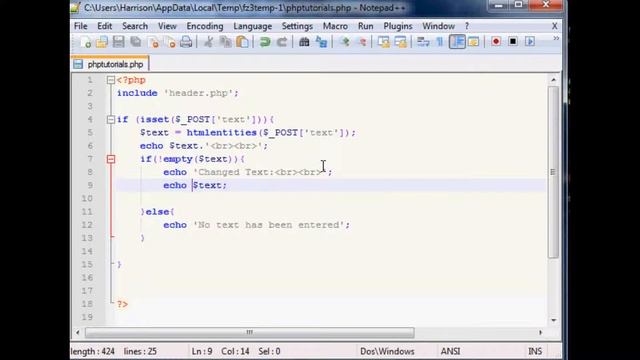Open the View menu
This screenshot has width=640, height=360.
(x=167, y=26)
